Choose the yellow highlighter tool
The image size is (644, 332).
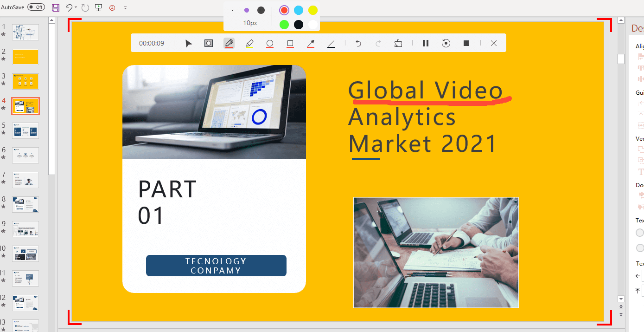coord(249,43)
